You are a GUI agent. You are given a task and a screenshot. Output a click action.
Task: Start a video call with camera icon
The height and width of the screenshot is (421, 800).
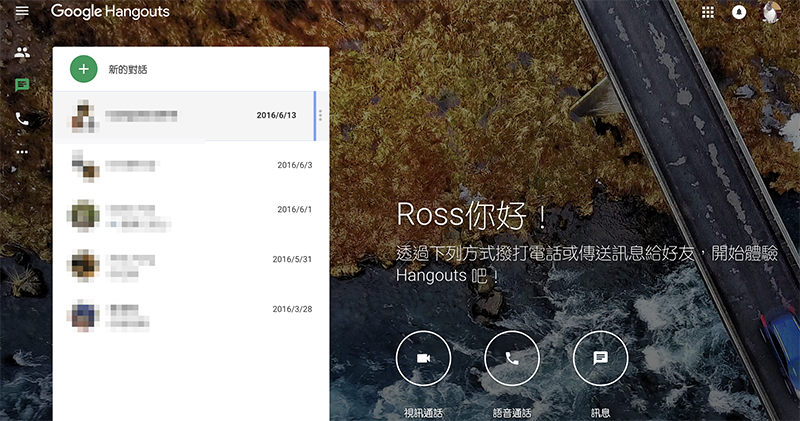tap(423, 358)
